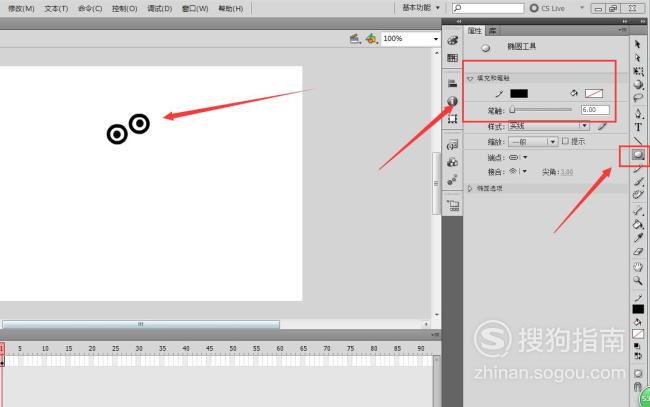
Task: Select the Eraser tool
Action: click(x=638, y=252)
